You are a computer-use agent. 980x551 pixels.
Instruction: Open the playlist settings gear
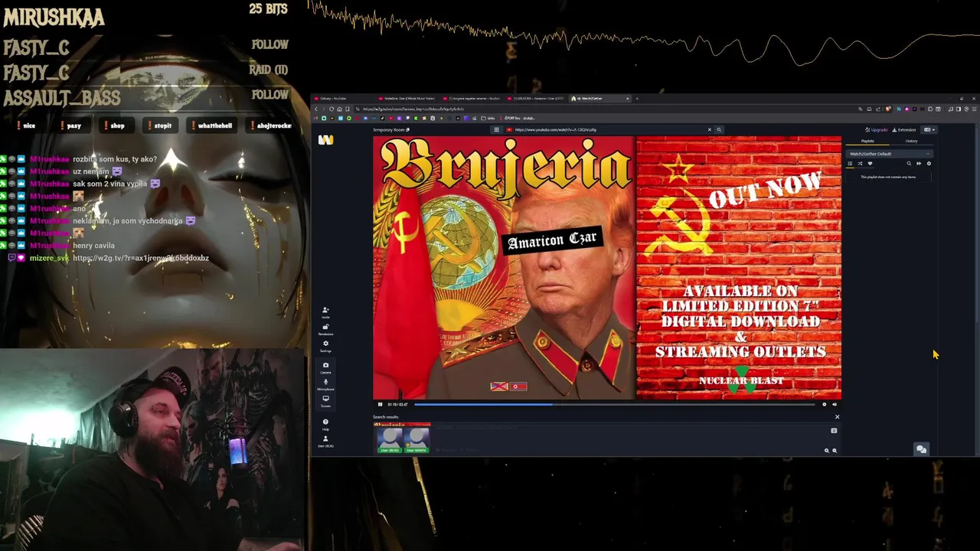click(929, 164)
